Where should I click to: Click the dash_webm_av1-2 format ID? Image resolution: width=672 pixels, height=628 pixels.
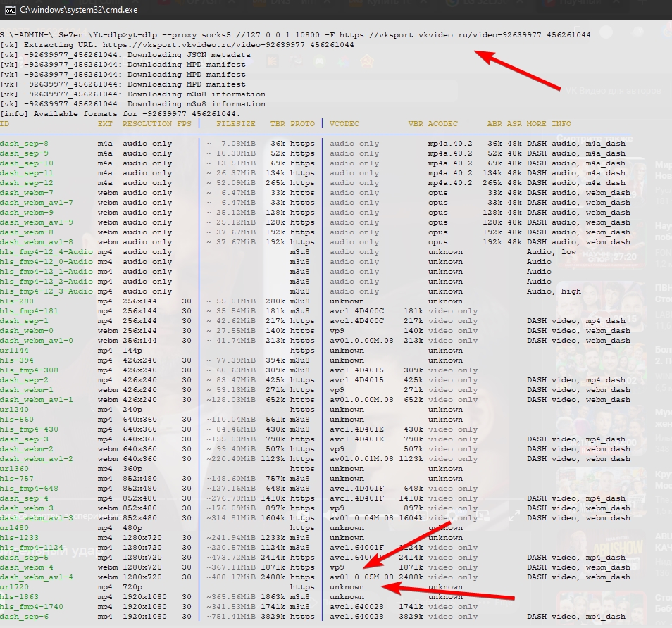coord(36,459)
